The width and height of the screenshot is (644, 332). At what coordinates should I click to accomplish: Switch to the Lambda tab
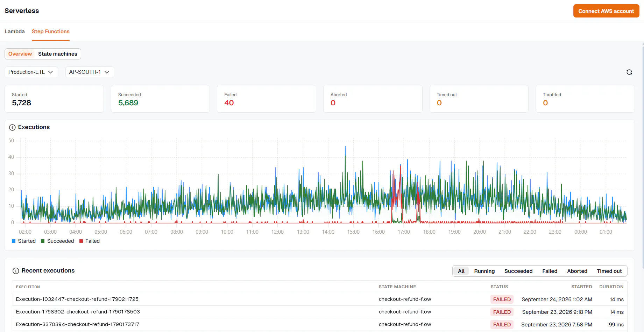coord(15,31)
